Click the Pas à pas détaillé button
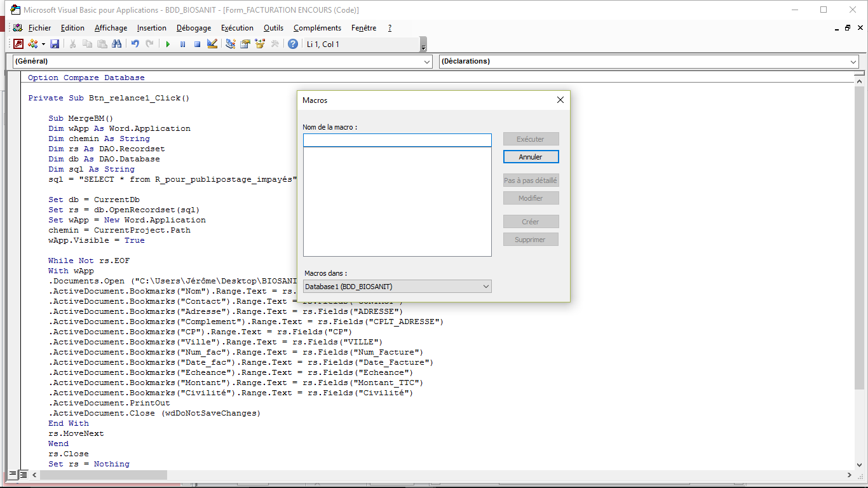Screen dimensions: 868x488 point(531,180)
